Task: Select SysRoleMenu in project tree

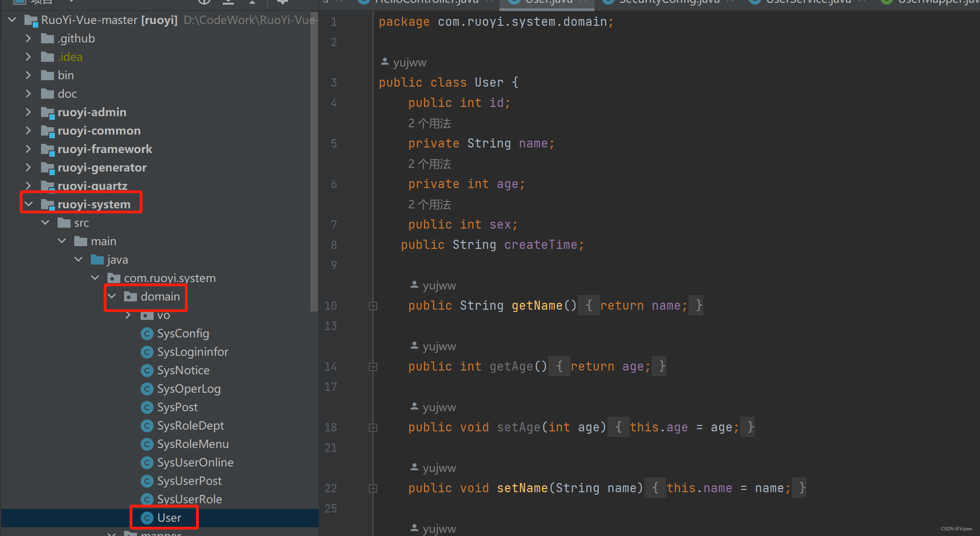Action: point(192,444)
